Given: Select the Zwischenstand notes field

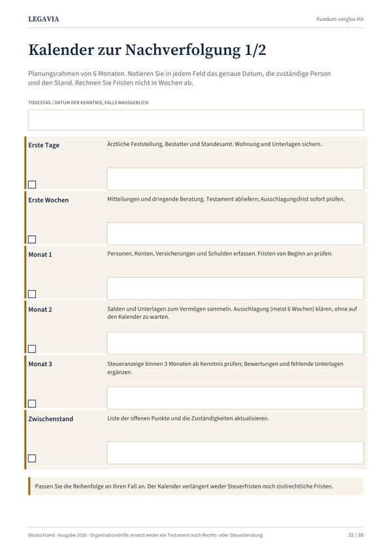Looking at the screenshot, I should (x=235, y=453).
